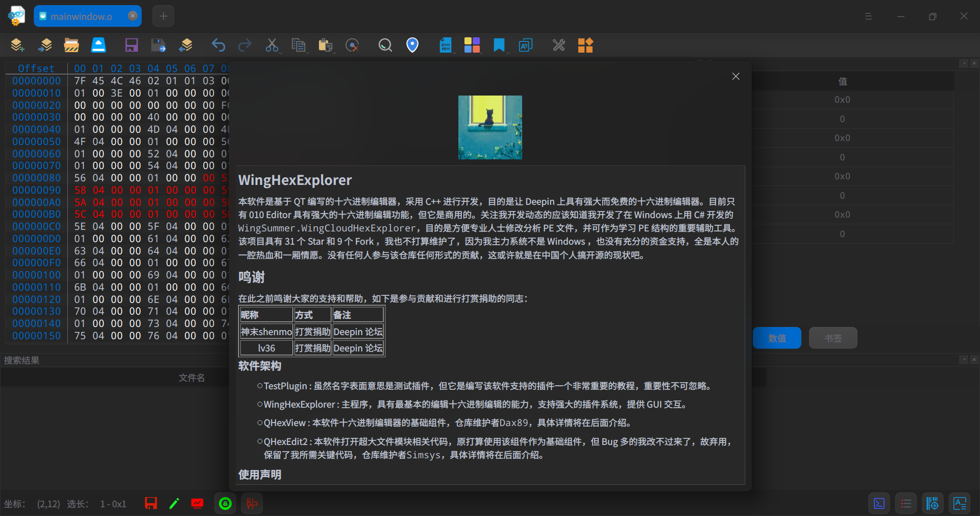Toggle edit mode with the status bar pen

pyautogui.click(x=174, y=504)
